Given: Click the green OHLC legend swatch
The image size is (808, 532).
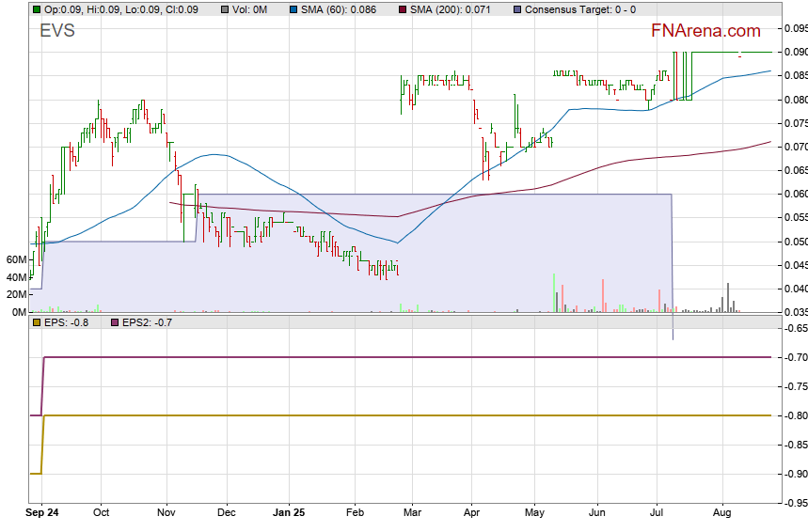Looking at the screenshot, I should point(37,9).
